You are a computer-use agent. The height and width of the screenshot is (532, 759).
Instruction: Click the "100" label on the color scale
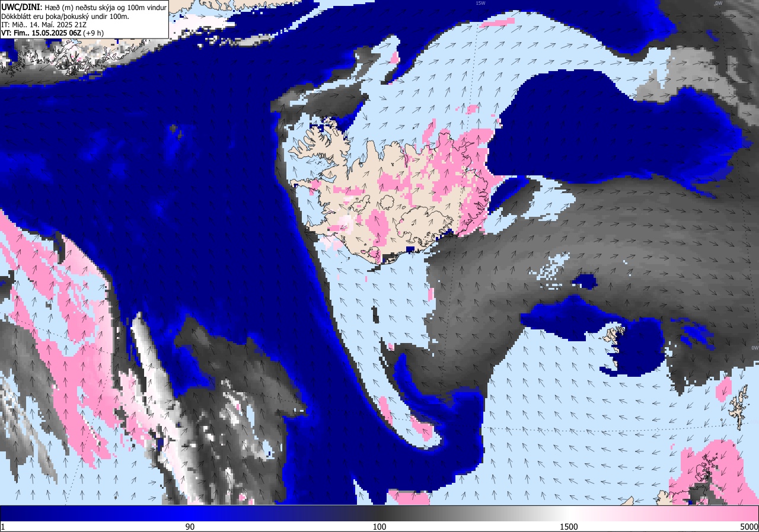point(379,527)
